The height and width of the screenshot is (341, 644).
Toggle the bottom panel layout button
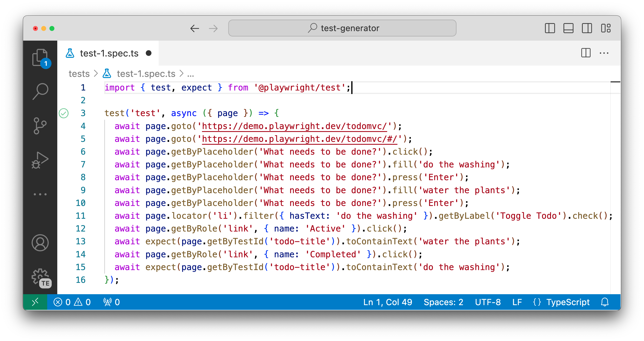pos(568,28)
